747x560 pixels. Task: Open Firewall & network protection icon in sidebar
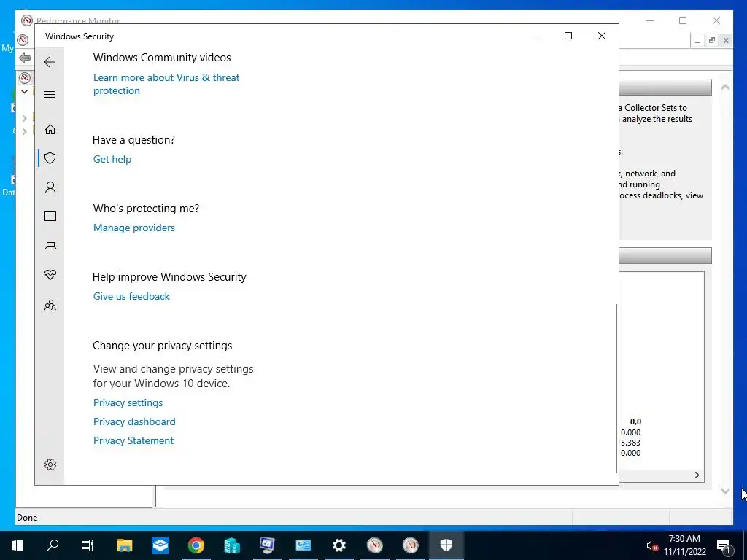[x=50, y=216]
